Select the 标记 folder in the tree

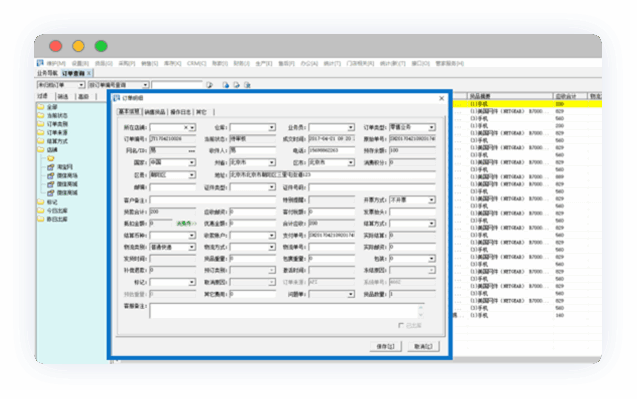point(52,202)
